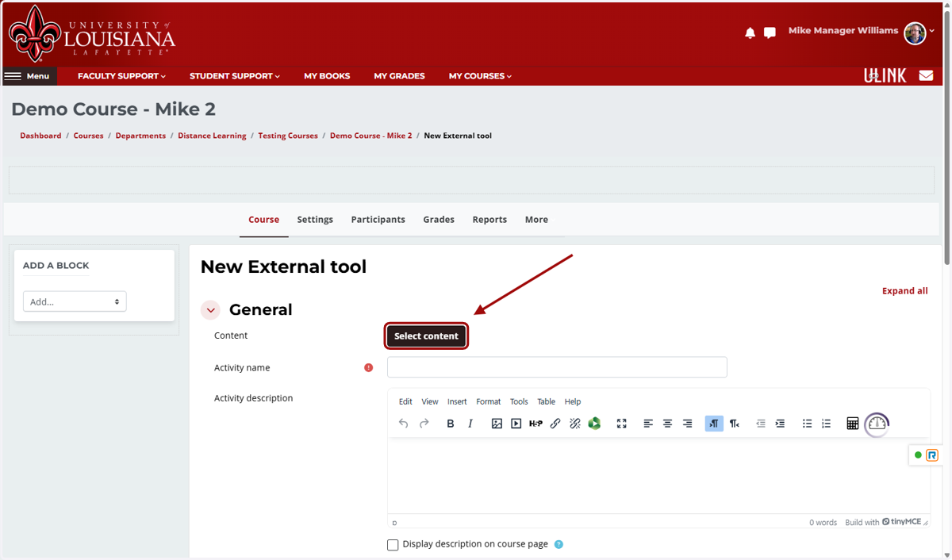Switch to the Grades tab
952x560 pixels.
[439, 220]
